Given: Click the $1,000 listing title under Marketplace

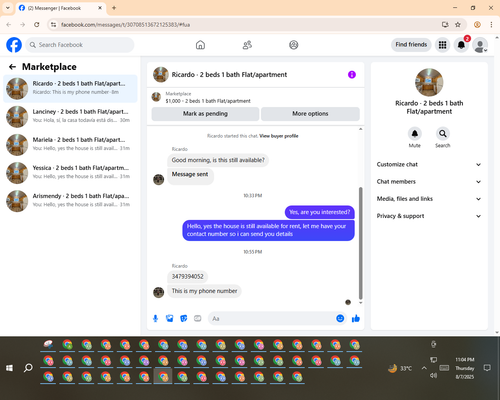Looking at the screenshot, I should [208, 101].
